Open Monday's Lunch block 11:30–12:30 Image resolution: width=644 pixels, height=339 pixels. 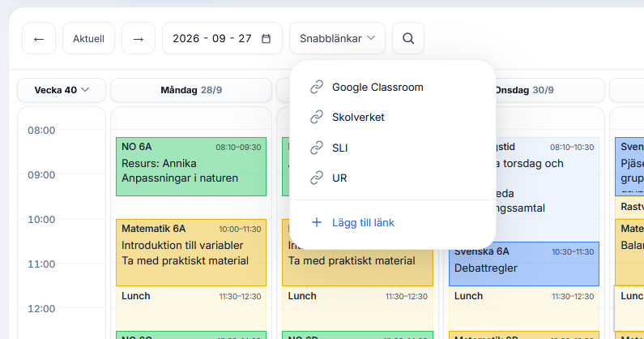[x=191, y=308]
